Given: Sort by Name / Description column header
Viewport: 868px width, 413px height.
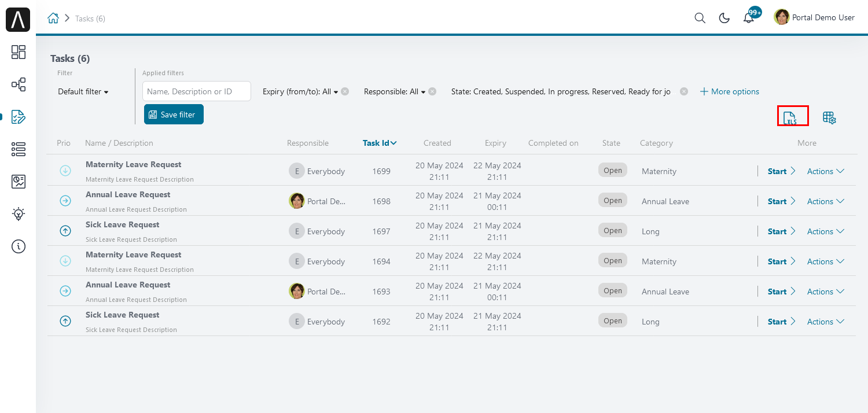Looking at the screenshot, I should click(119, 143).
